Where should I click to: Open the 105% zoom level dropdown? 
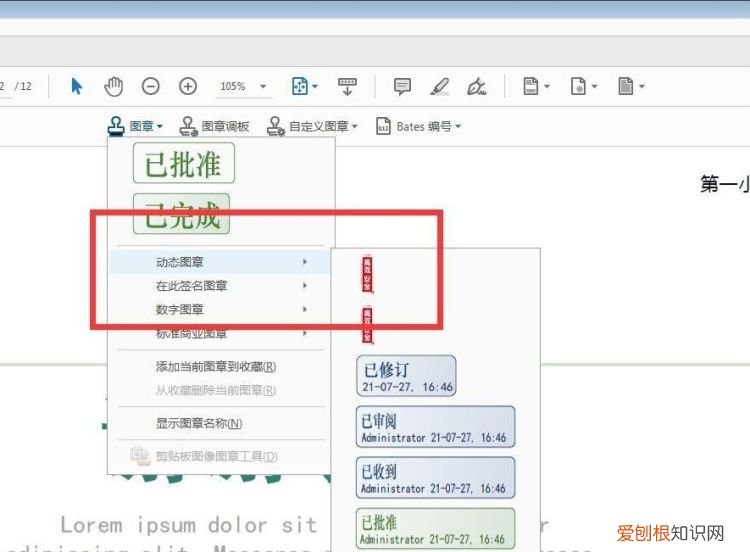263,87
